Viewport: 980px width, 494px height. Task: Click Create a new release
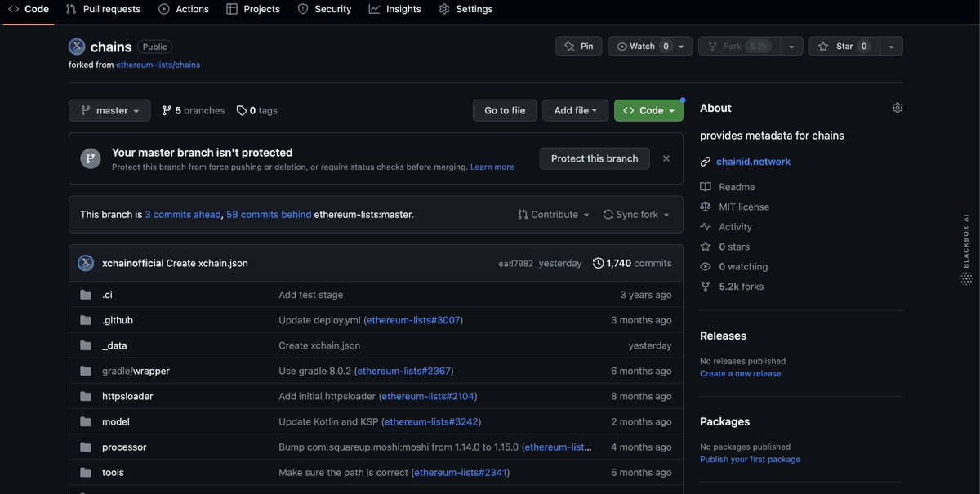click(x=741, y=373)
